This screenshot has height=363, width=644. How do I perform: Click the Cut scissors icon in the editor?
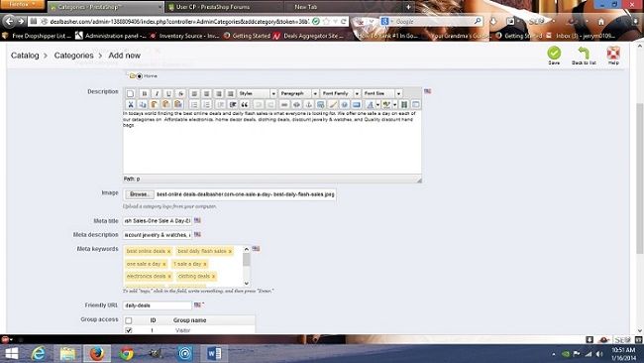pos(131,104)
